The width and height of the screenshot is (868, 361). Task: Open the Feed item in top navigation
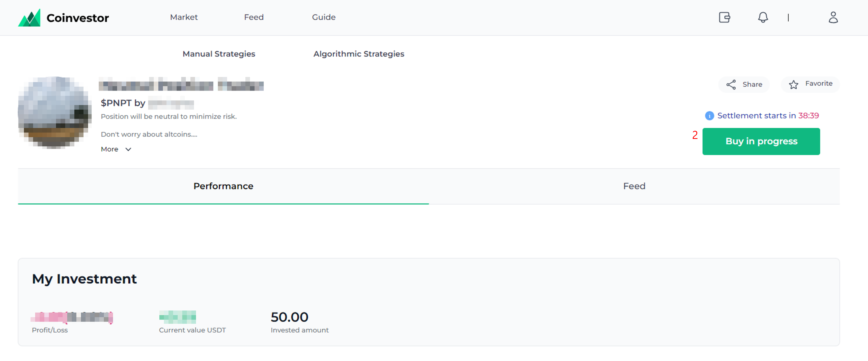(254, 17)
